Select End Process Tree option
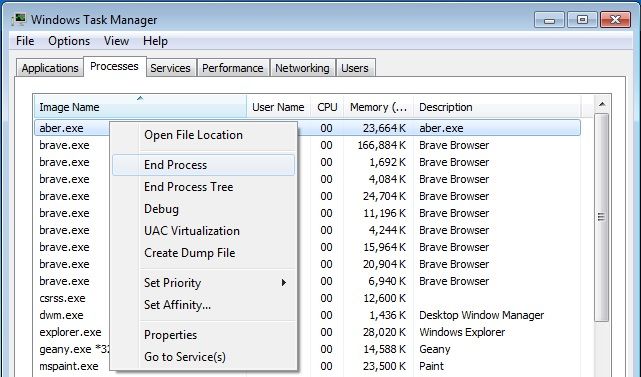The image size is (641, 377). [203, 187]
